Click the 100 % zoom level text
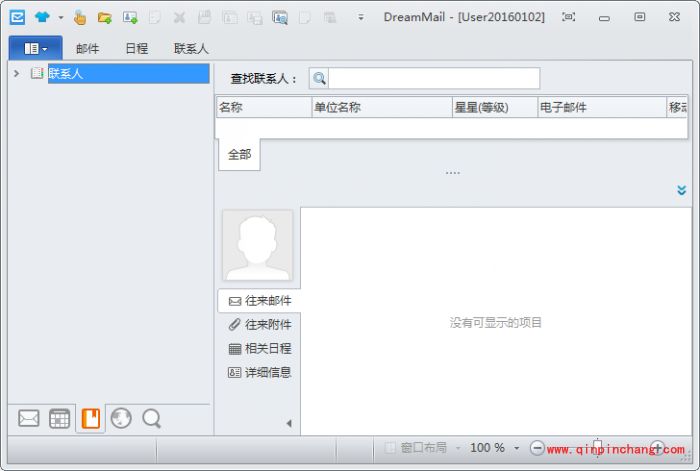700x471 pixels. (487, 447)
